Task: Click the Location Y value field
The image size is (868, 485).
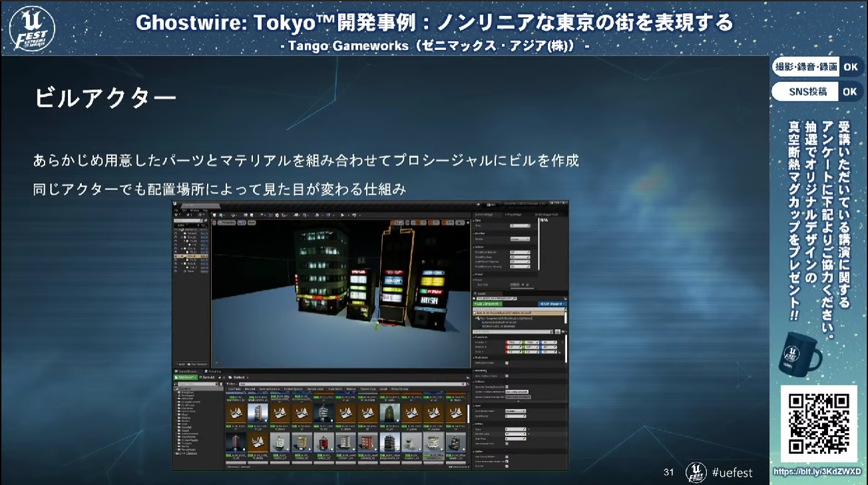Action: (x=531, y=342)
